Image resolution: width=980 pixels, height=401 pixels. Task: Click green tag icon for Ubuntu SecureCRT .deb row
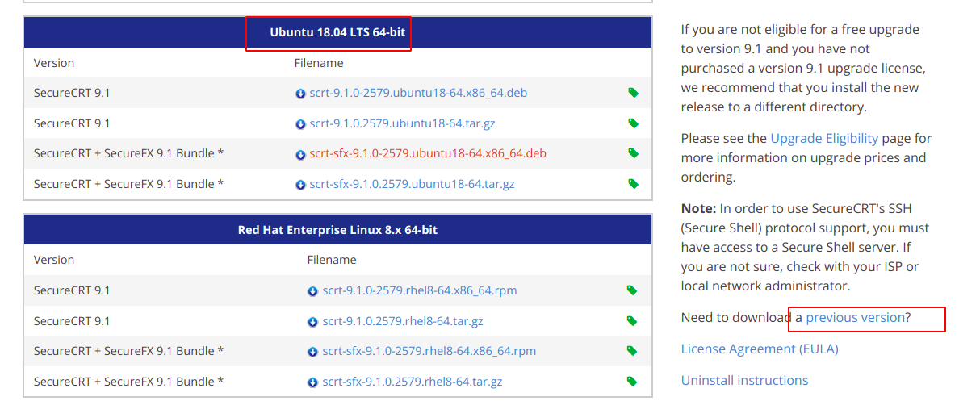tap(634, 93)
